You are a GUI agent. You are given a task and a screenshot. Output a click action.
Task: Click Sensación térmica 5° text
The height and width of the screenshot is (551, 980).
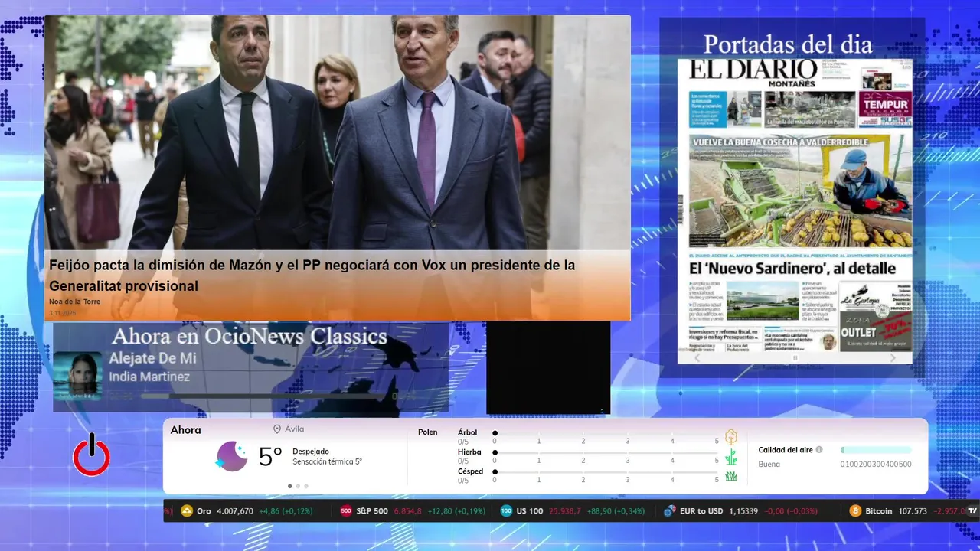pos(327,461)
